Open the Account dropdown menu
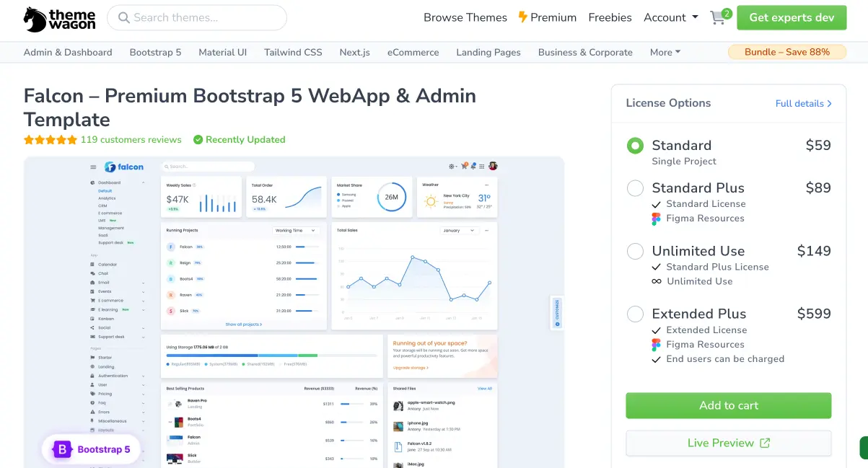Screen dimensions: 868x468 tap(671, 17)
